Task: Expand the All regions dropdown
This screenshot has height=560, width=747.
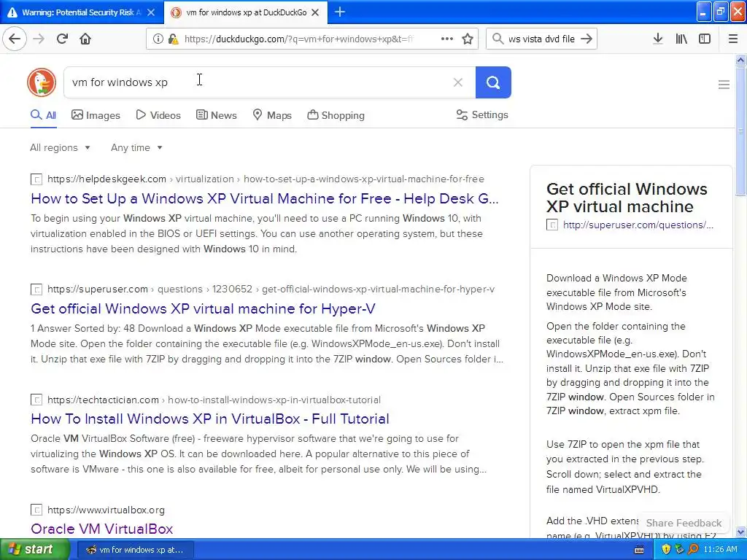Action: (x=60, y=147)
